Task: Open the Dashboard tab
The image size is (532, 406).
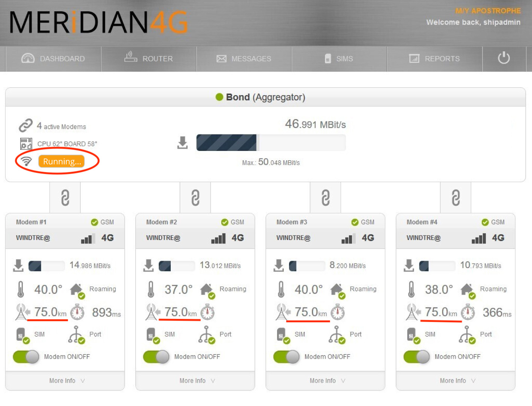Action: 53,59
